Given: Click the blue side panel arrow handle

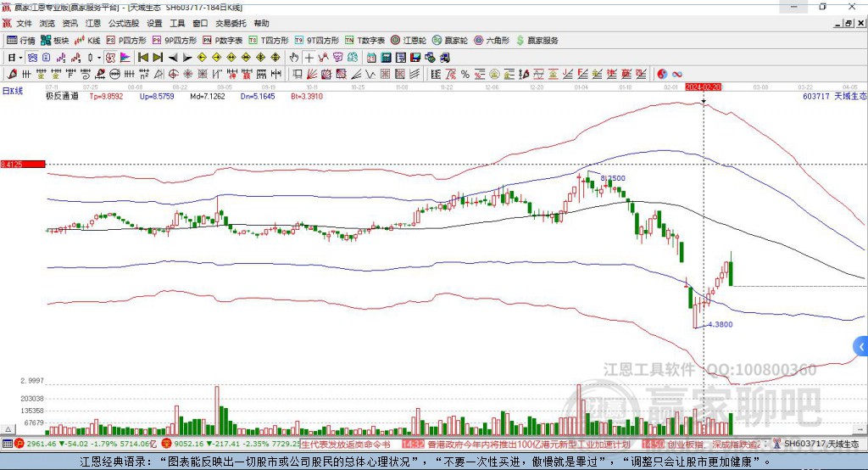Looking at the screenshot, I should (860, 347).
